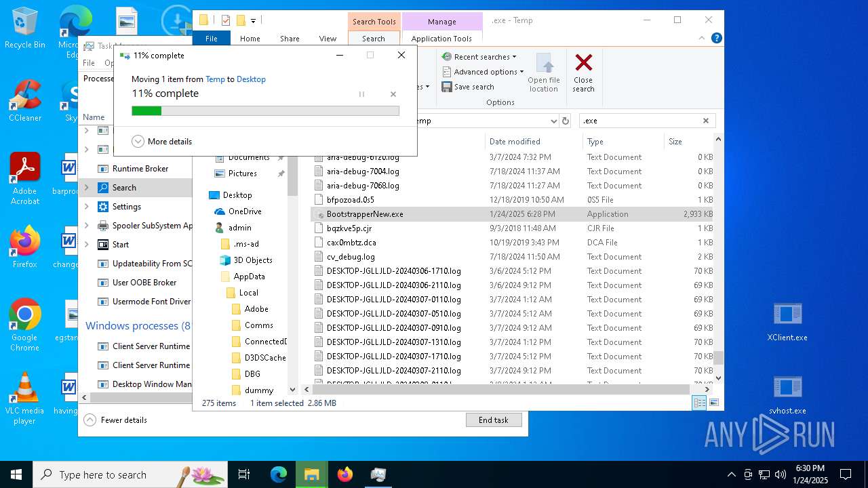
Task: Open VLC media player shortcut
Action: tap(24, 399)
